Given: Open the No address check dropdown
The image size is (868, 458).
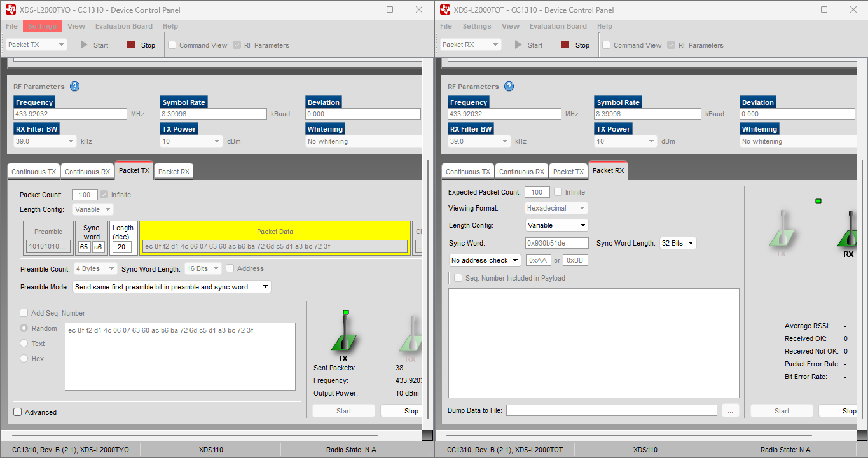Looking at the screenshot, I should [x=485, y=260].
